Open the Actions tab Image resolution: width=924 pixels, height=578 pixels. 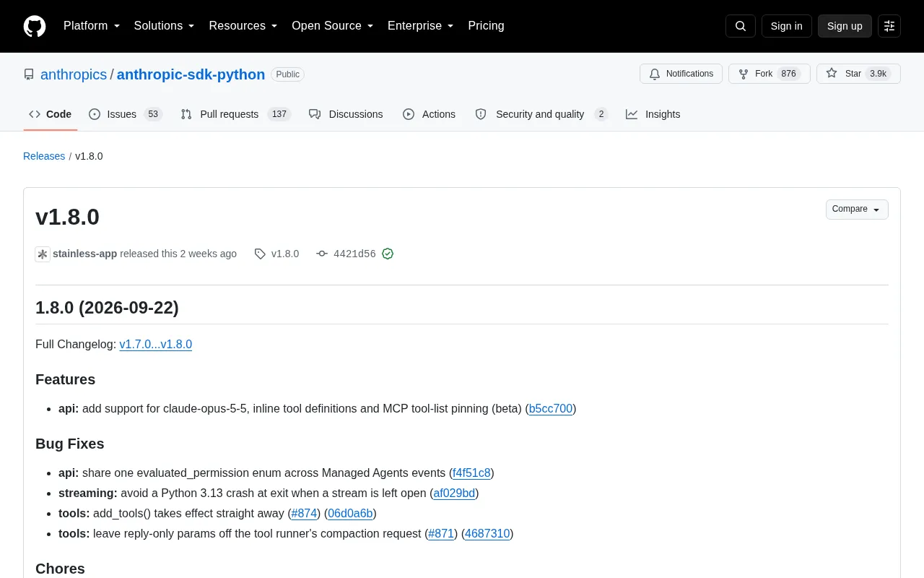pos(430,114)
